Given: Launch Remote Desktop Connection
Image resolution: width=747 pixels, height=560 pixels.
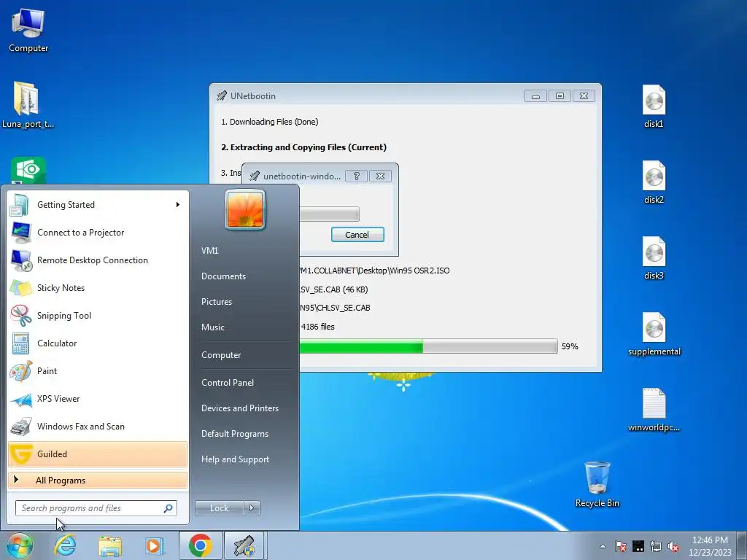Looking at the screenshot, I should (x=98, y=260).
